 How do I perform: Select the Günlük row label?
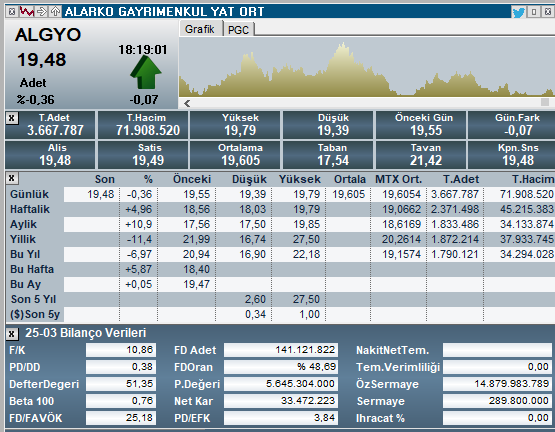point(29,194)
